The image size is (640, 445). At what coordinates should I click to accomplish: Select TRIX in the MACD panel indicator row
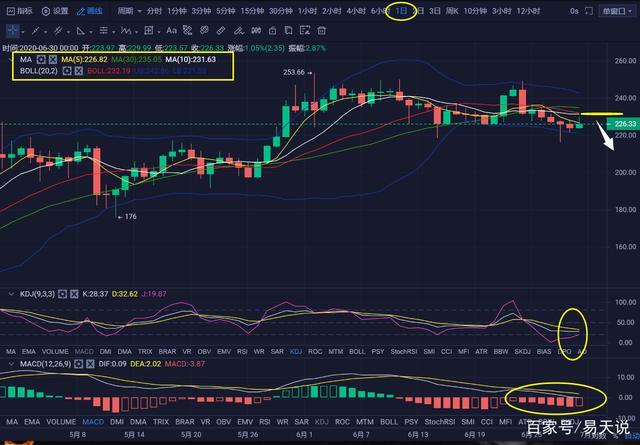point(161,422)
